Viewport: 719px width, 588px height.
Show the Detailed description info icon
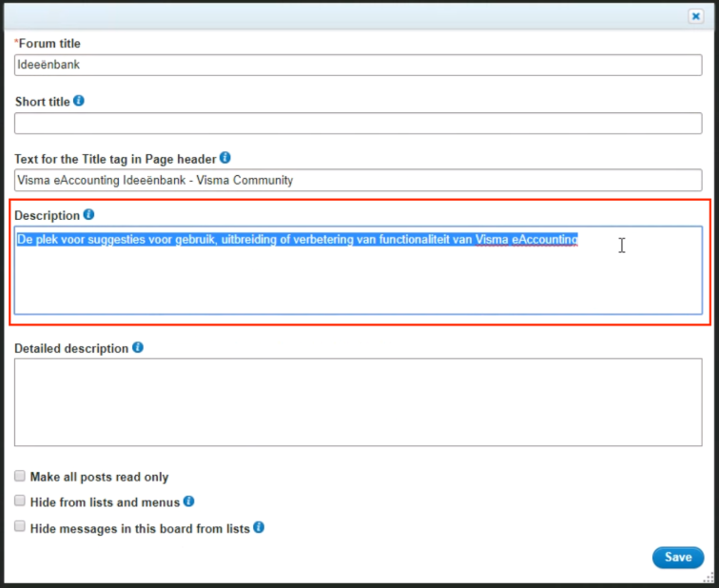click(x=138, y=347)
